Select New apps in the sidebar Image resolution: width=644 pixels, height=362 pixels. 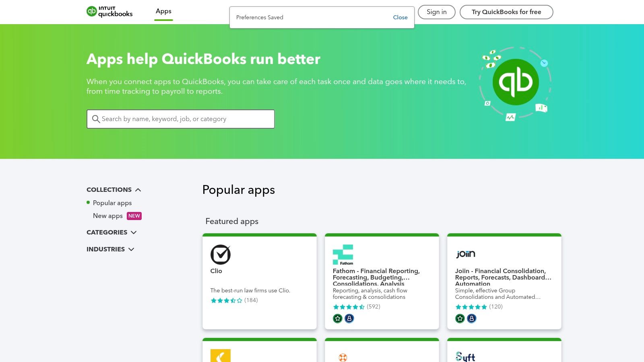[x=107, y=216]
